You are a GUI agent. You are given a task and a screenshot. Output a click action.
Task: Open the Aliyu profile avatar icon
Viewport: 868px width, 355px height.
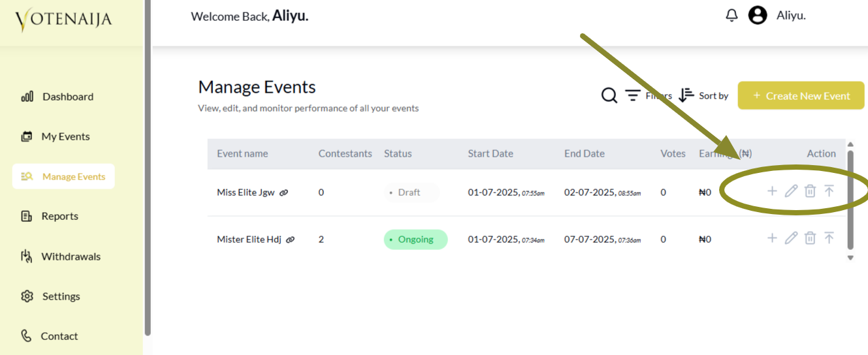click(758, 16)
